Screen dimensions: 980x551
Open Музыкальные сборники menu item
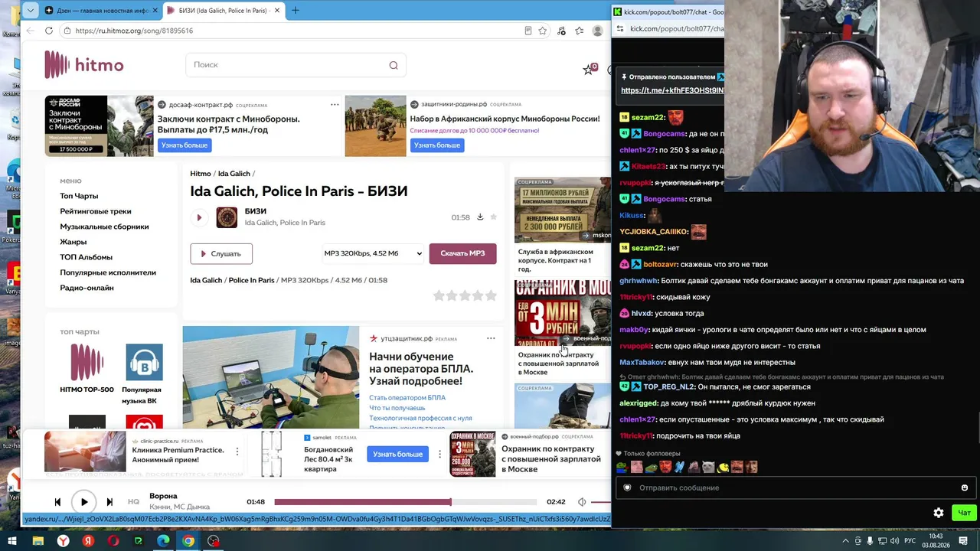[x=105, y=227]
